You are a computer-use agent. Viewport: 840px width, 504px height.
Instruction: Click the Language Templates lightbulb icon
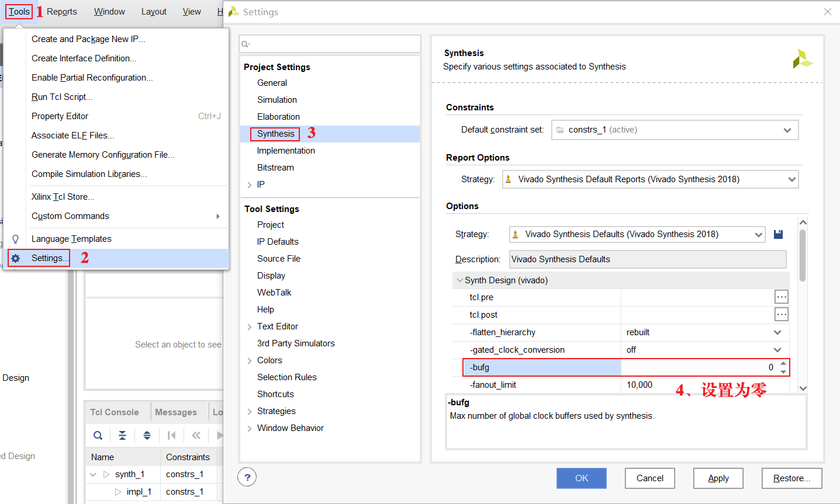16,239
